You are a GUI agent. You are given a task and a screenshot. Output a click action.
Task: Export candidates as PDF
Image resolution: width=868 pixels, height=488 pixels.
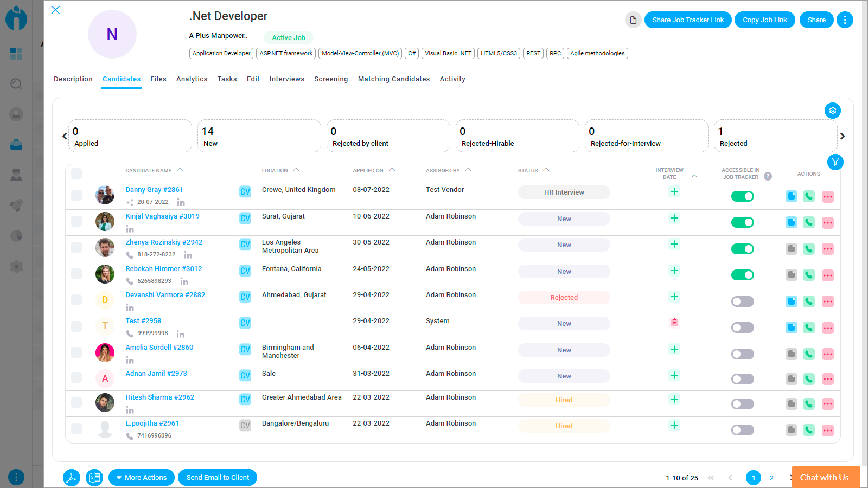[71, 478]
